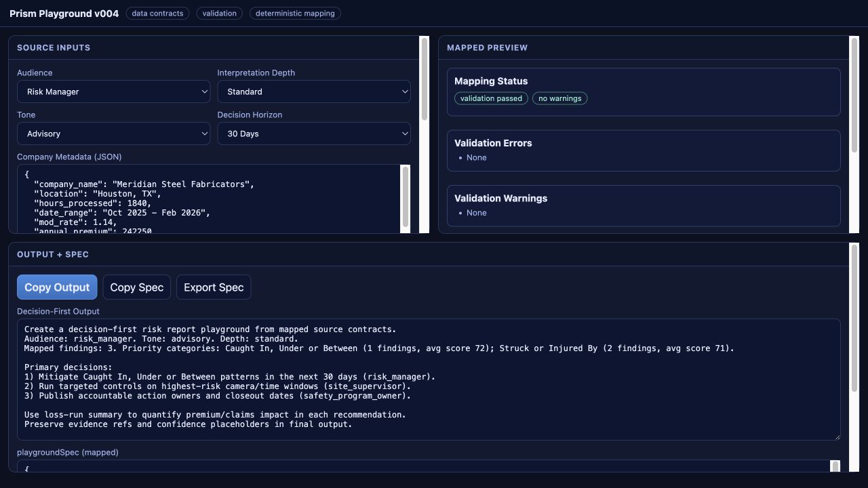Click the Primary decisions: line in output
Viewport: 868px width, 488px height.
pyautogui.click(x=68, y=367)
